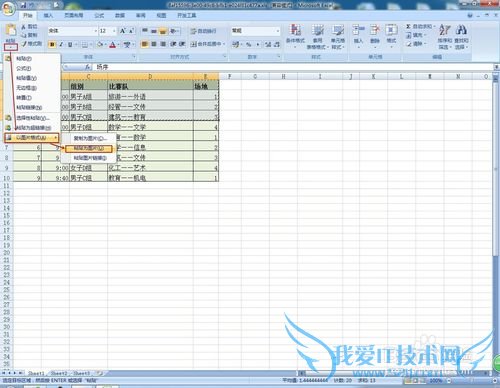Click the Conditional Formatting icon
Viewport: 500px width, 388px height.
point(295,30)
